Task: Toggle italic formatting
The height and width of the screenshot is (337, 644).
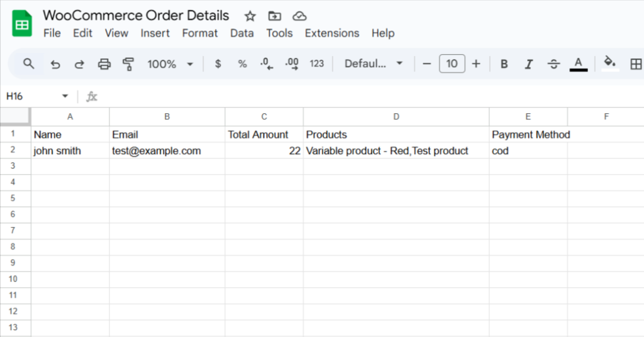Action: pyautogui.click(x=529, y=64)
